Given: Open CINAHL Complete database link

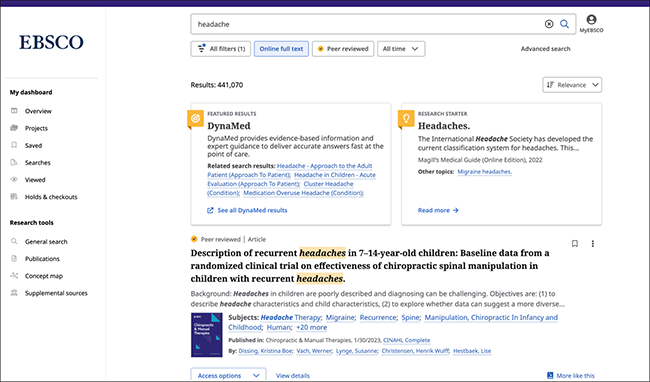Looking at the screenshot, I should pyautogui.click(x=407, y=340).
